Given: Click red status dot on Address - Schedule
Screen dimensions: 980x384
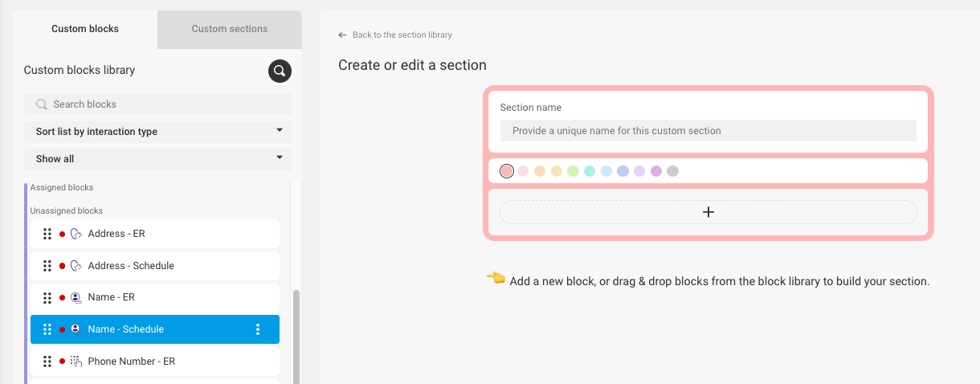Looking at the screenshot, I should [62, 266].
